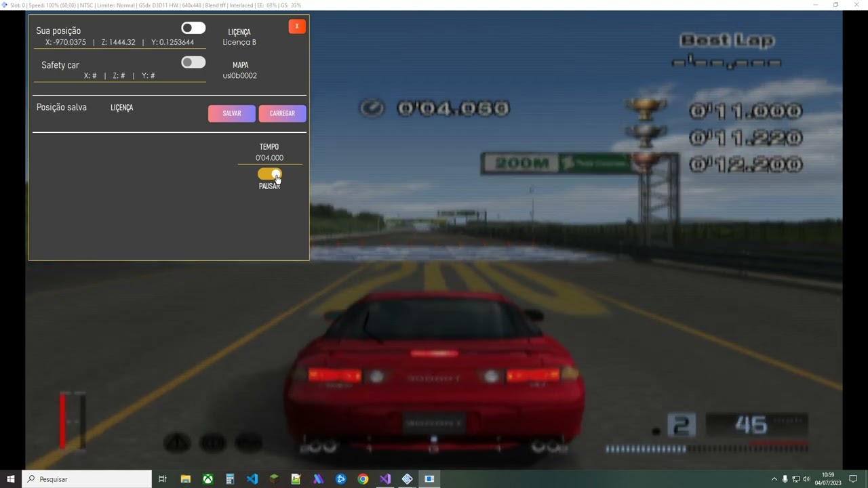Click the Sua posição coordinates line
The image size is (868, 488).
point(120,42)
